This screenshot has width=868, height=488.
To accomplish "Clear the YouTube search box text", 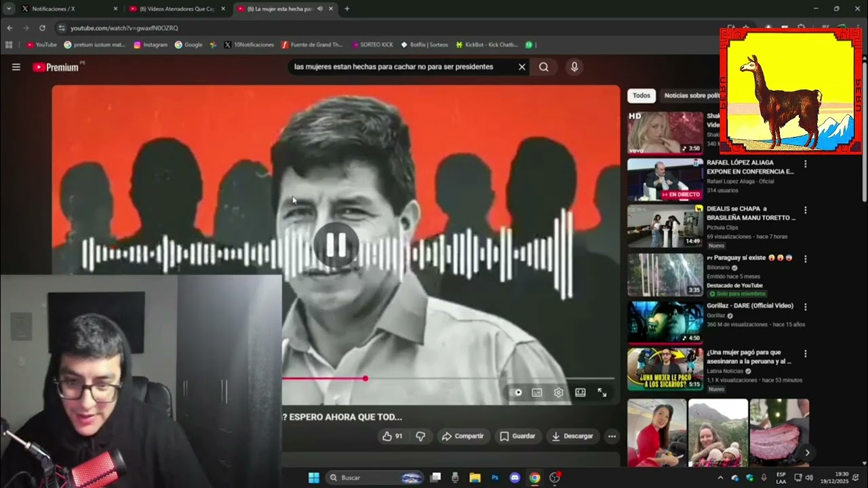I will [522, 67].
